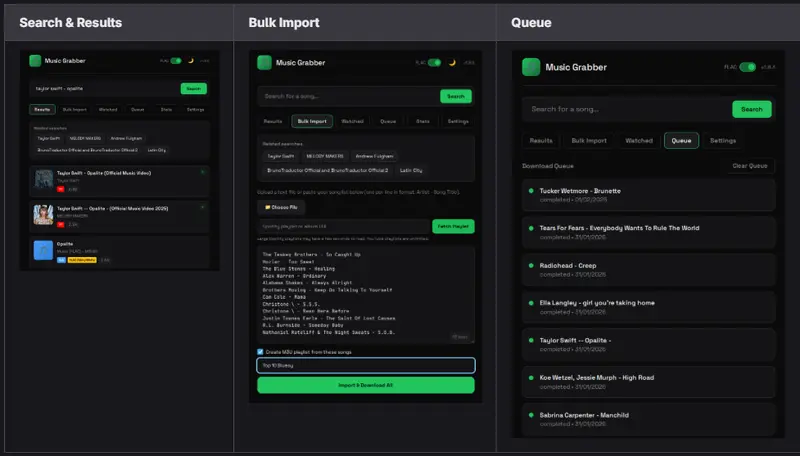Switch to Results tab in Queue panel

click(x=541, y=141)
